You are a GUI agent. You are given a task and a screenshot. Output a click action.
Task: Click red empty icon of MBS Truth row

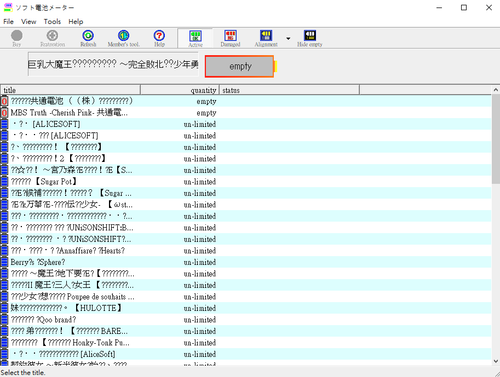tap(4, 113)
